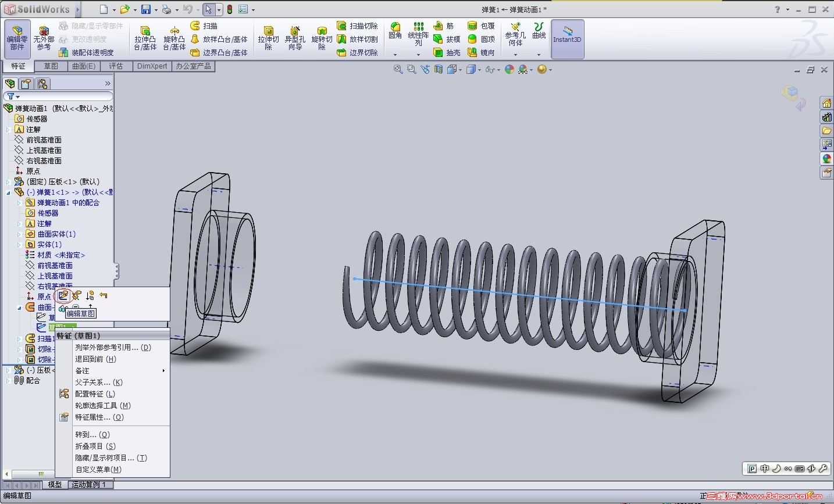834x504 pixels.
Task: Click the Section View icon
Action: click(439, 70)
